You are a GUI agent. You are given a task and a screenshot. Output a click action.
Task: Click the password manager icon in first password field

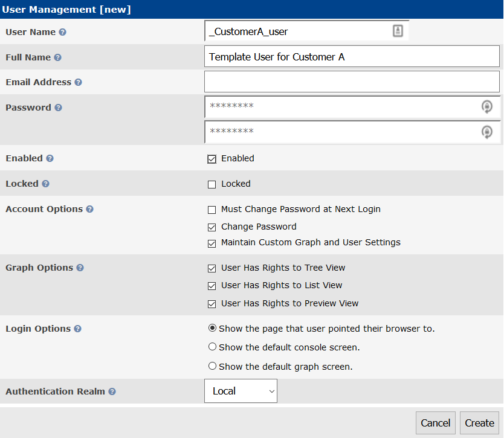click(486, 106)
